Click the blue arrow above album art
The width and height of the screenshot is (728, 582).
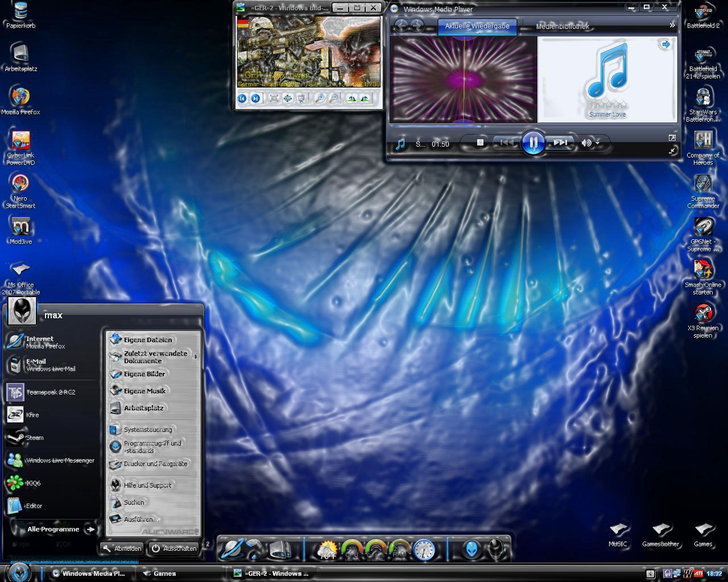coord(665,44)
